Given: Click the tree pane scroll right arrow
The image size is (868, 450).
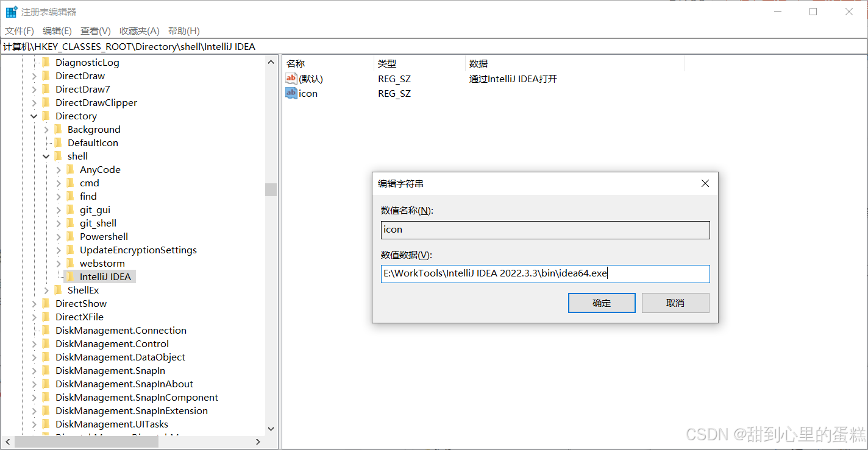Looking at the screenshot, I should (258, 442).
